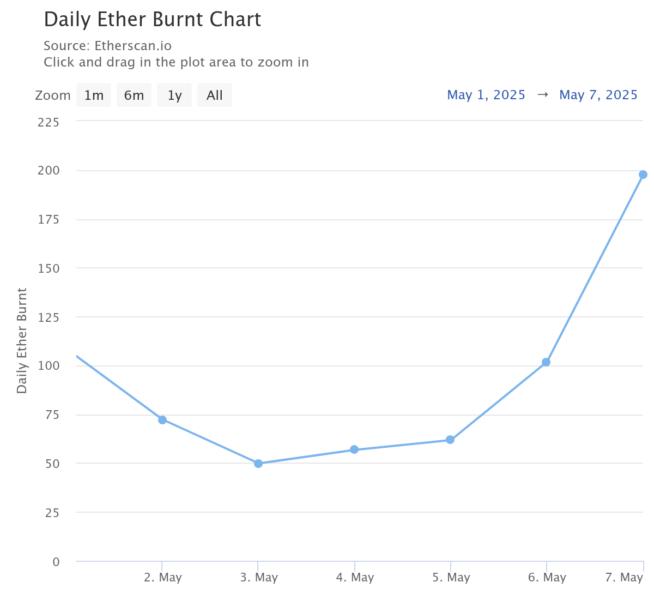
Task: Click the vertical Daily Ether Burnt axis title
Action: 22,340
